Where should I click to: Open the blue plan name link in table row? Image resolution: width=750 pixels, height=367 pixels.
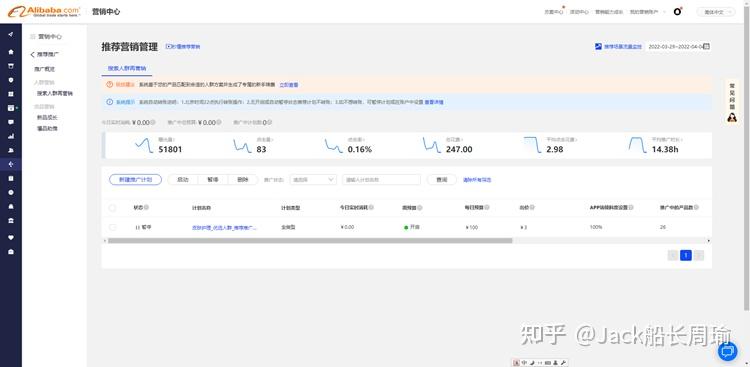[x=224, y=228]
